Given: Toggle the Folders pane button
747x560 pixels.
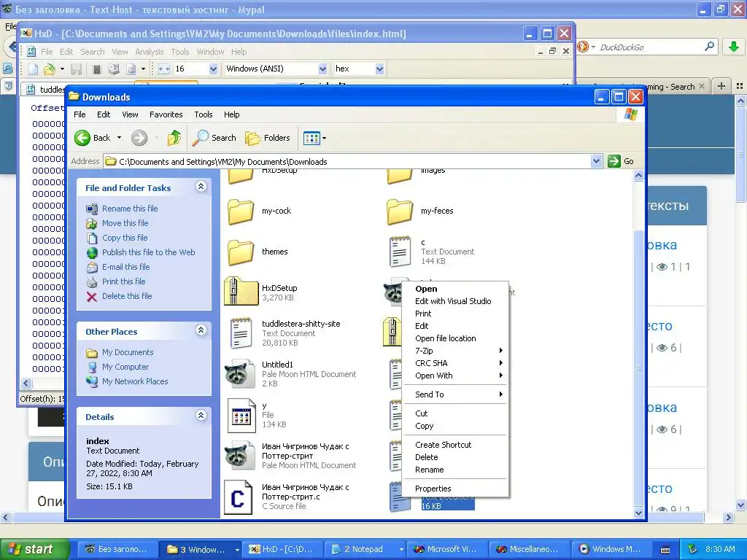Looking at the screenshot, I should click(268, 138).
